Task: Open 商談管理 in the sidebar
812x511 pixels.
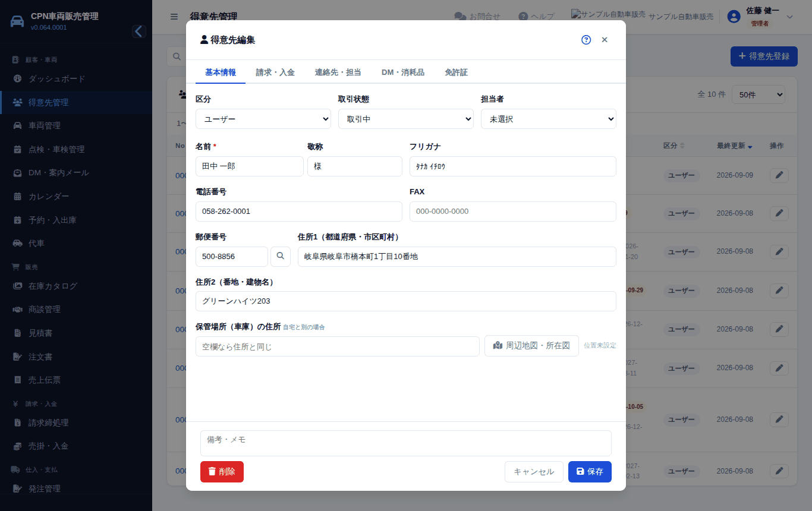Action: [x=76, y=310]
